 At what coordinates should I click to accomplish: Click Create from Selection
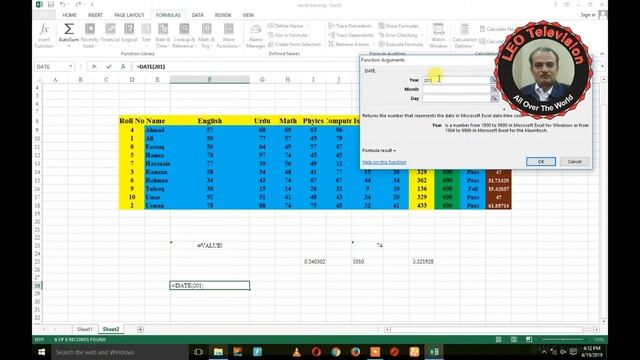point(294,44)
